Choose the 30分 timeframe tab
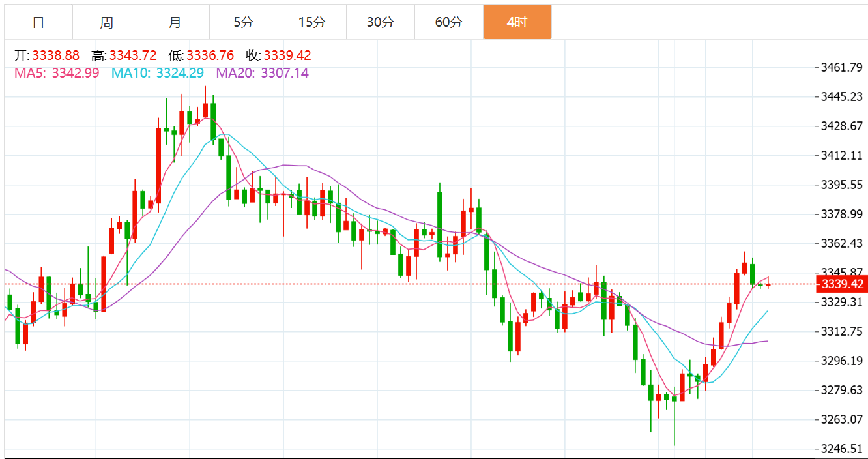Image resolution: width=868 pixels, height=459 pixels. coord(381,22)
